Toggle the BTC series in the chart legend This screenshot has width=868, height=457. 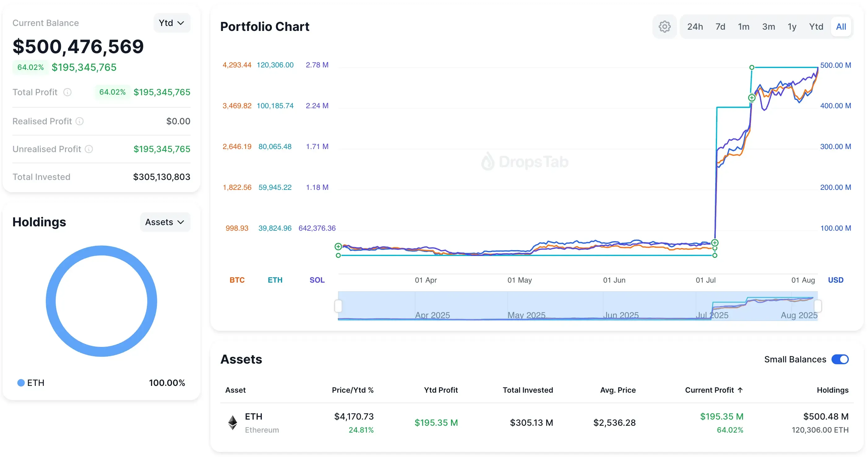(237, 280)
